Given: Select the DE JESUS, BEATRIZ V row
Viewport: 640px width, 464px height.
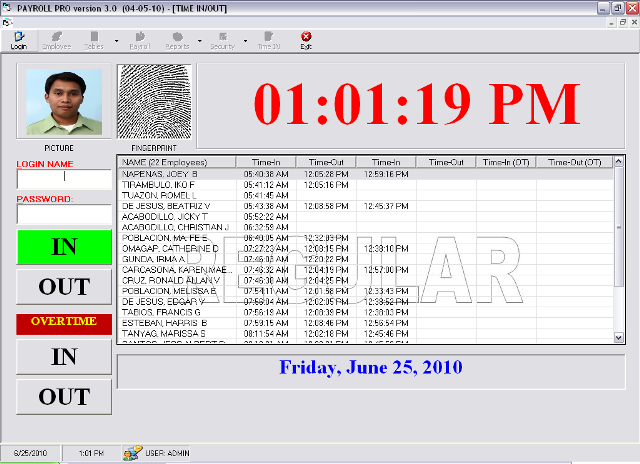Looking at the screenshot, I should 365,206.
